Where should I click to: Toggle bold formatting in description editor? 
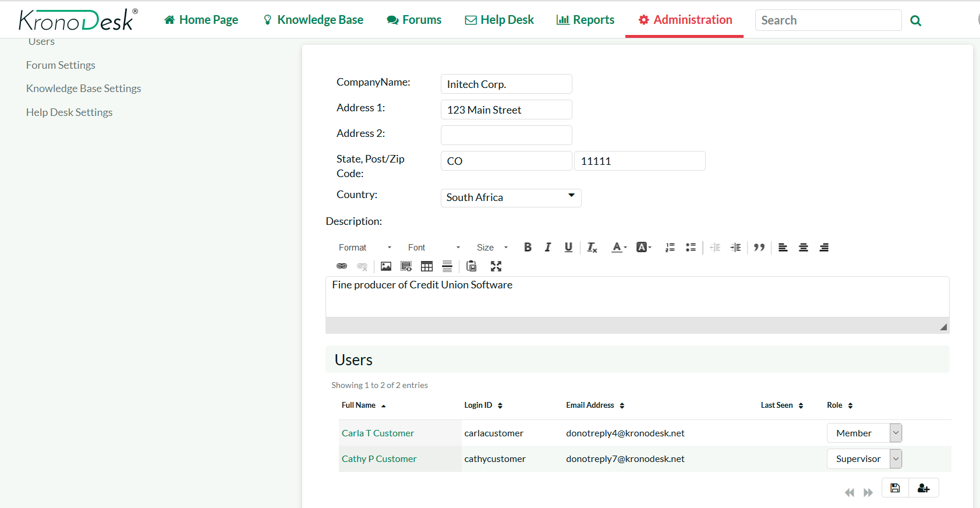coord(528,247)
